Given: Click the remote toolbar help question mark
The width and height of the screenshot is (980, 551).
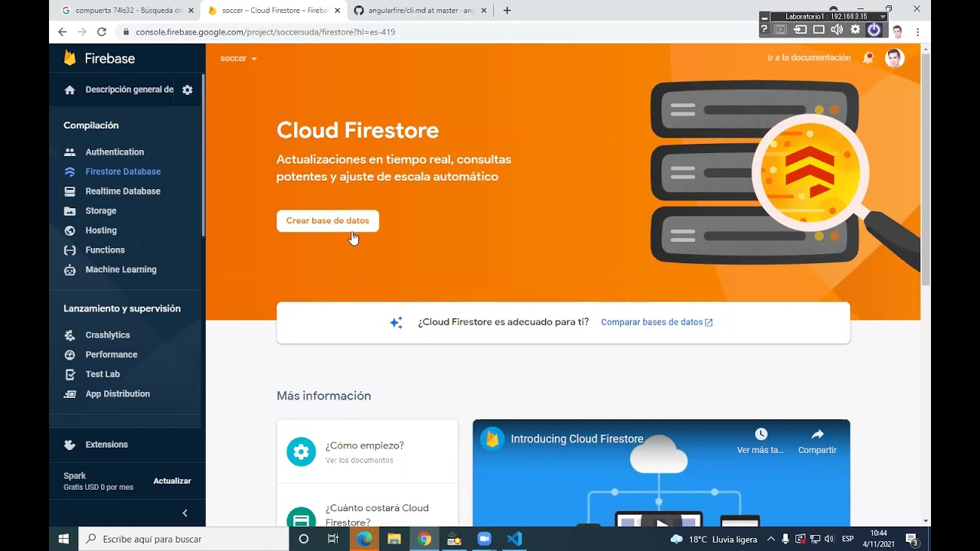Looking at the screenshot, I should pyautogui.click(x=764, y=30).
